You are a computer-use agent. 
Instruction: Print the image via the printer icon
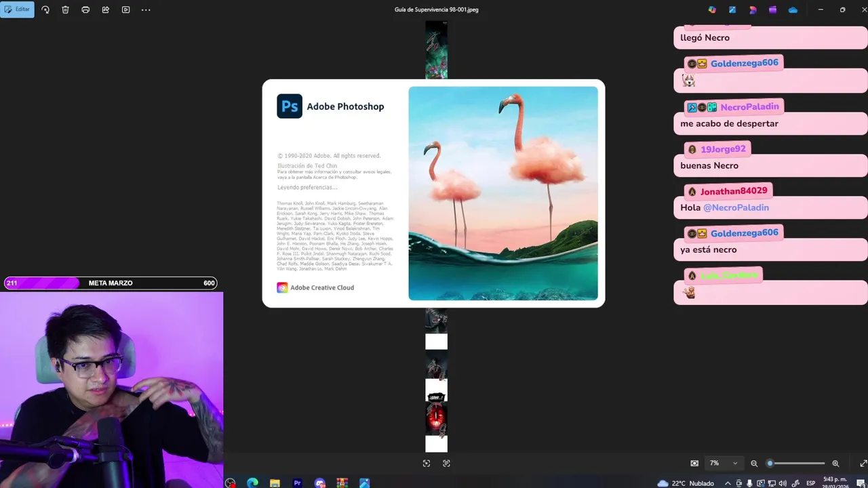(x=85, y=9)
